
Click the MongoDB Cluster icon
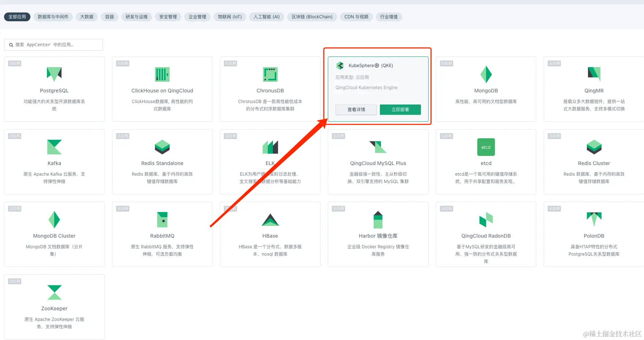coord(54,220)
